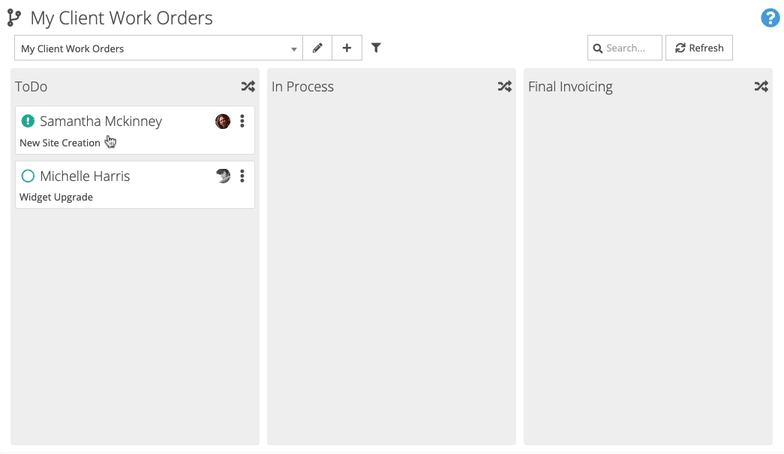
Task: Click the Final Invoicing column shuffle icon
Action: [x=761, y=86]
